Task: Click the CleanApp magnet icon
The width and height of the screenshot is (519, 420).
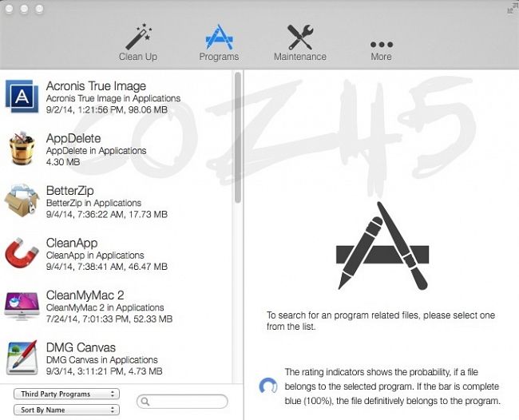Action: pyautogui.click(x=22, y=253)
